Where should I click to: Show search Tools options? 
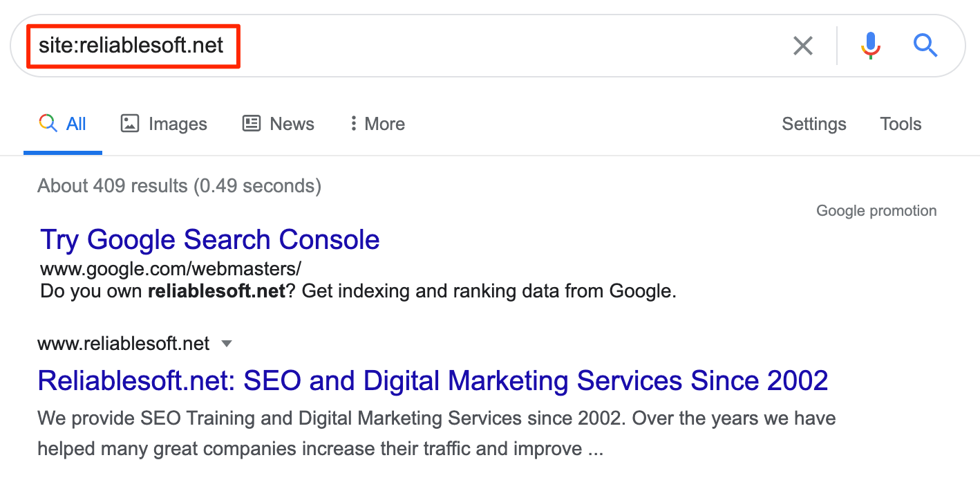pyautogui.click(x=901, y=124)
